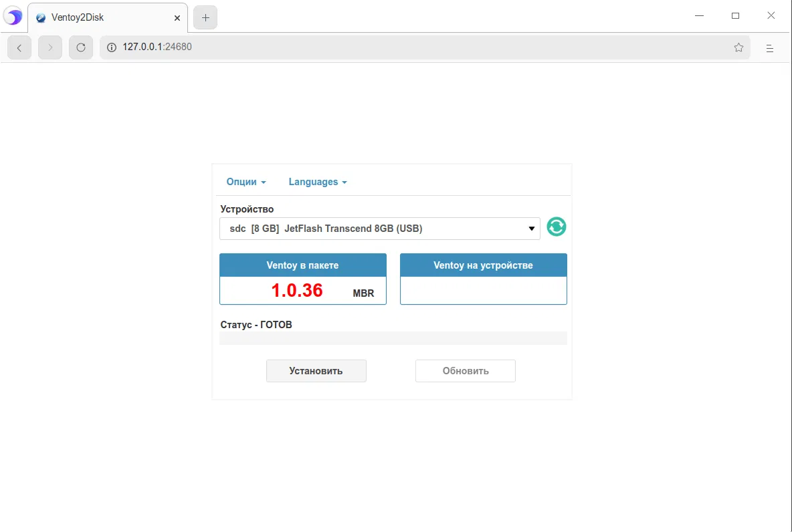
Task: Open the Languages menu
Action: point(318,182)
